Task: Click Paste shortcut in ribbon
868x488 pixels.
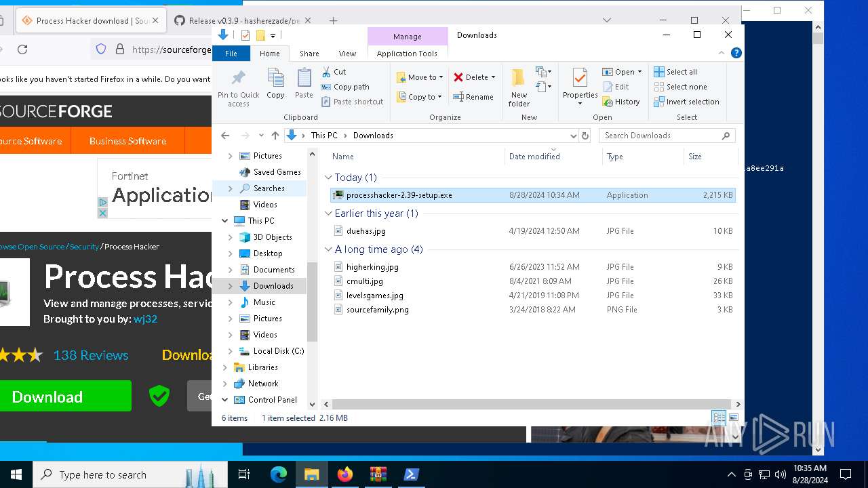Action: [x=353, y=102]
